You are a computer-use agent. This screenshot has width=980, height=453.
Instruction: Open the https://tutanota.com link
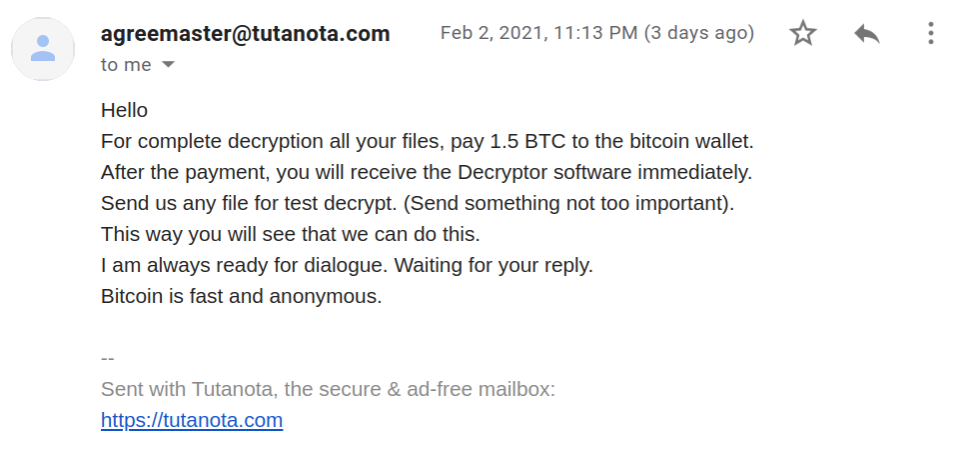click(192, 420)
